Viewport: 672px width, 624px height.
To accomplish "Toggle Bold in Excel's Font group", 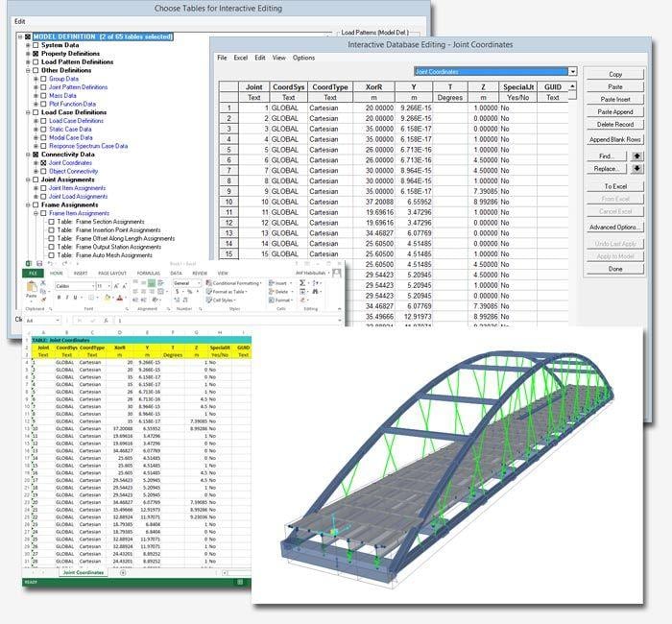I will 59,298.
